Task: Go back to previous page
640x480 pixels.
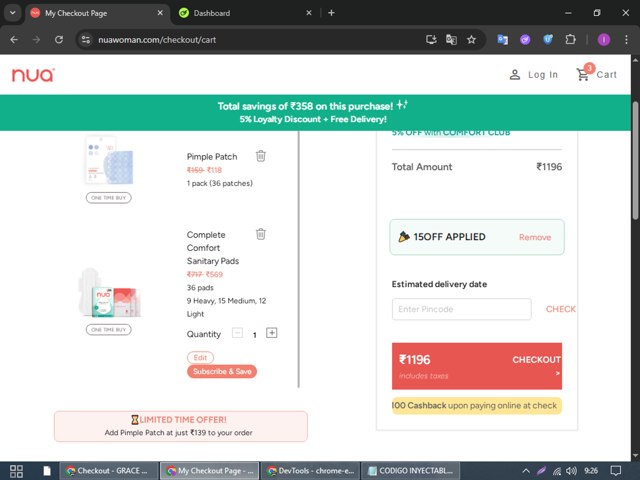Action: click(14, 40)
